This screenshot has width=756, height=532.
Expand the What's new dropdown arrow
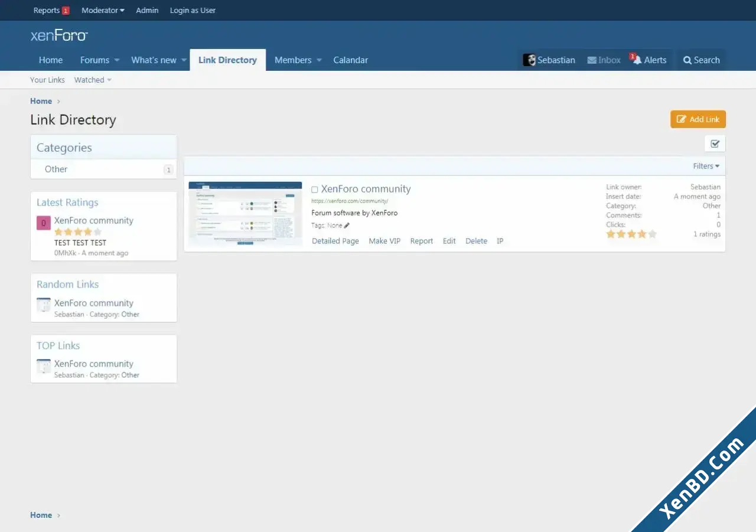[x=184, y=60]
